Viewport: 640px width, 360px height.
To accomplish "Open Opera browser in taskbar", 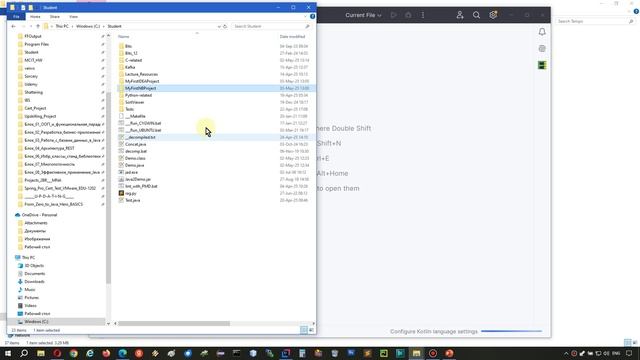I will coord(57,353).
